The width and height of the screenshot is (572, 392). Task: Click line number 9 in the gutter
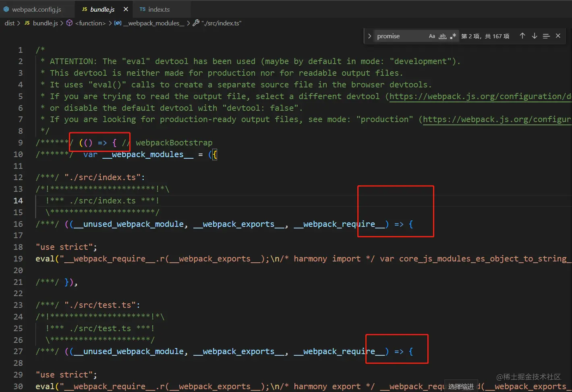tap(20, 143)
